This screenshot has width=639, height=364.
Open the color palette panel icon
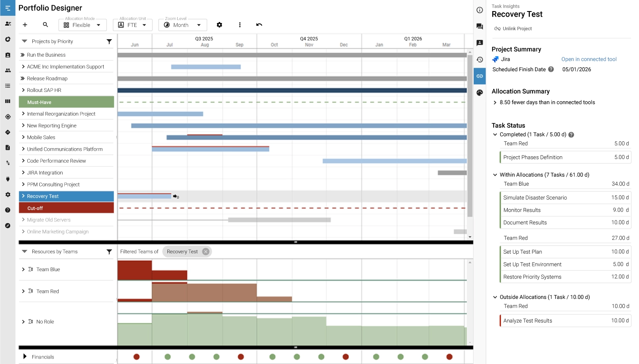480,93
